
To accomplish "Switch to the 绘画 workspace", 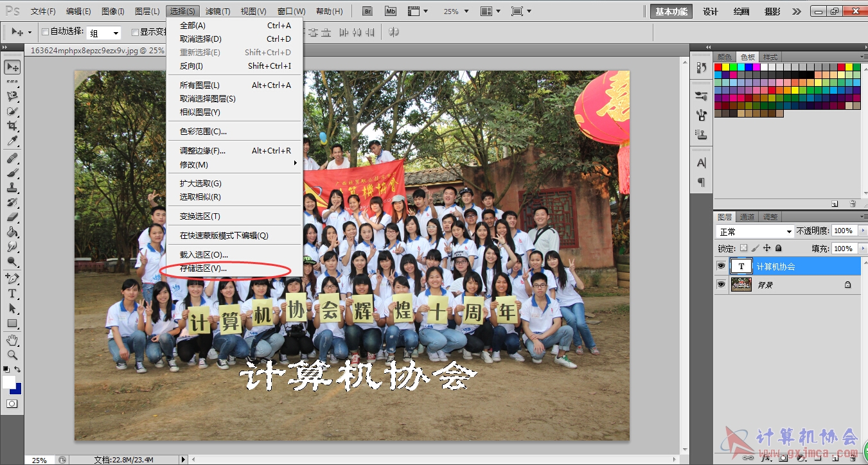I will click(741, 12).
